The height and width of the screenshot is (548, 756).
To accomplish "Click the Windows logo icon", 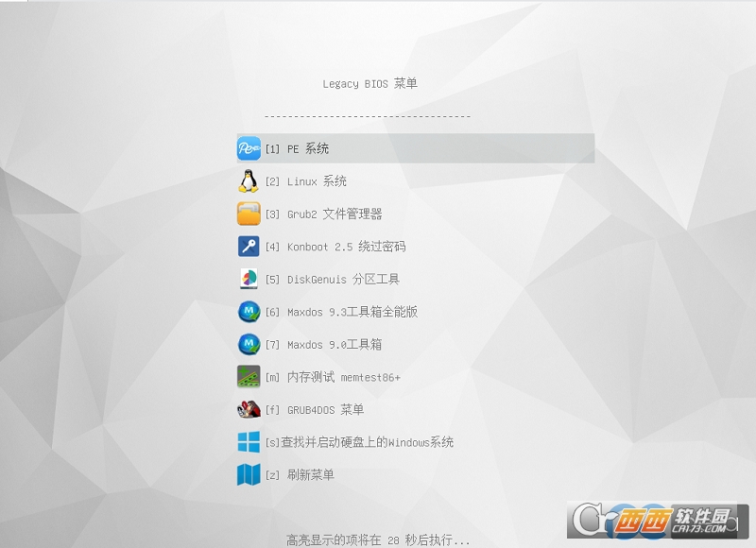I will click(249, 442).
